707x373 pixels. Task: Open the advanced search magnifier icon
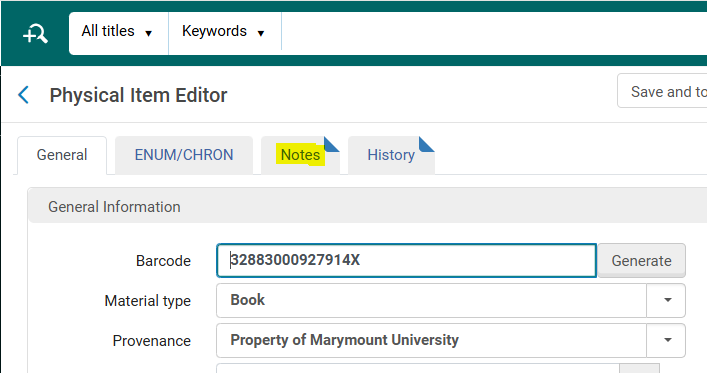pyautogui.click(x=35, y=34)
